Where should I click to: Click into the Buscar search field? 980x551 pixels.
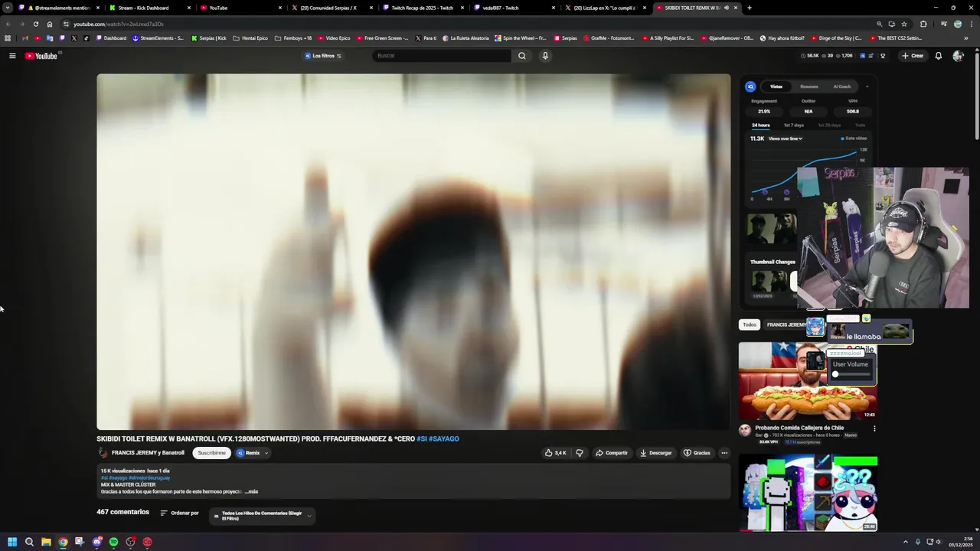point(443,56)
